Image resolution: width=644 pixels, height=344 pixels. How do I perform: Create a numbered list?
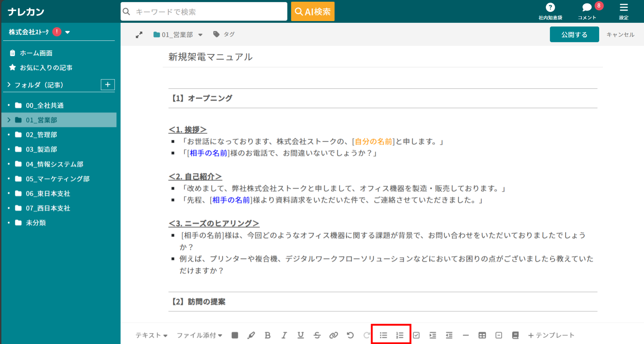(400, 335)
